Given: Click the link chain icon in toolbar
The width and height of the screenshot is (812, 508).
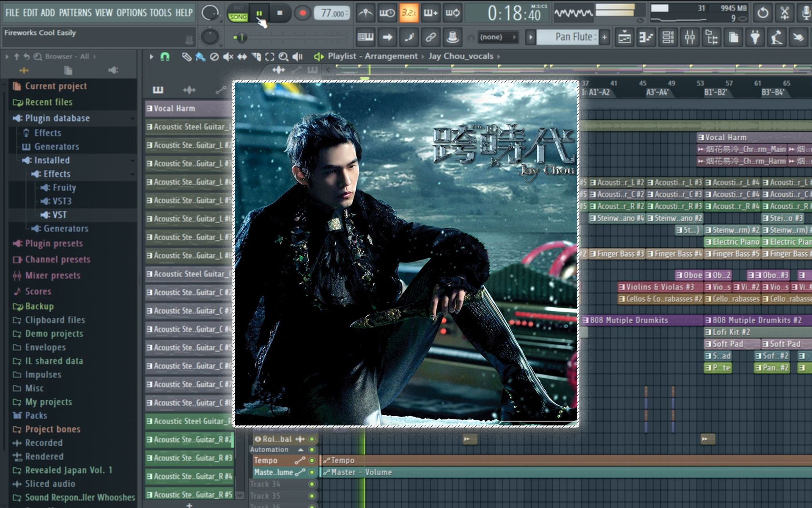Looking at the screenshot, I should [431, 37].
